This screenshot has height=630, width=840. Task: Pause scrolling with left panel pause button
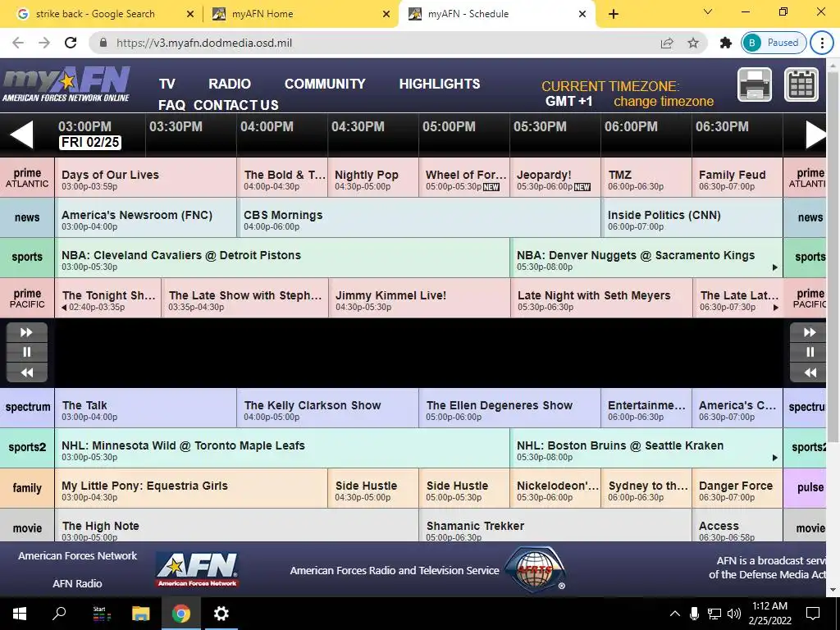click(x=27, y=352)
